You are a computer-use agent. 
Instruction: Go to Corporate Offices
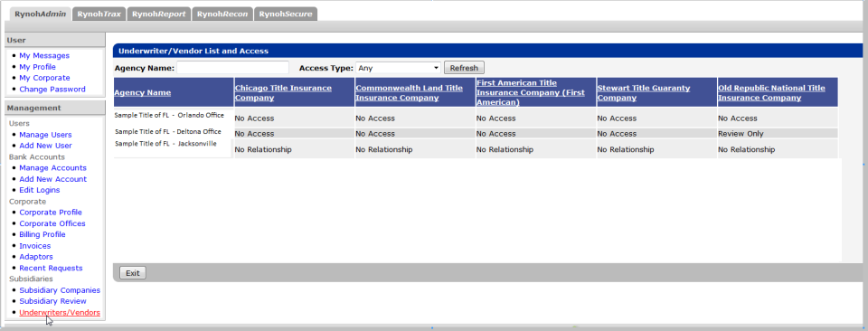[x=52, y=223]
